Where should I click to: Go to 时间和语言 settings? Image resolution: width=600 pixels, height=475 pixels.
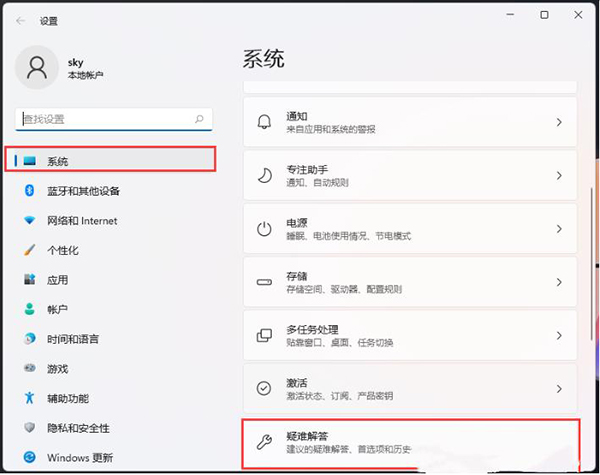coord(73,339)
